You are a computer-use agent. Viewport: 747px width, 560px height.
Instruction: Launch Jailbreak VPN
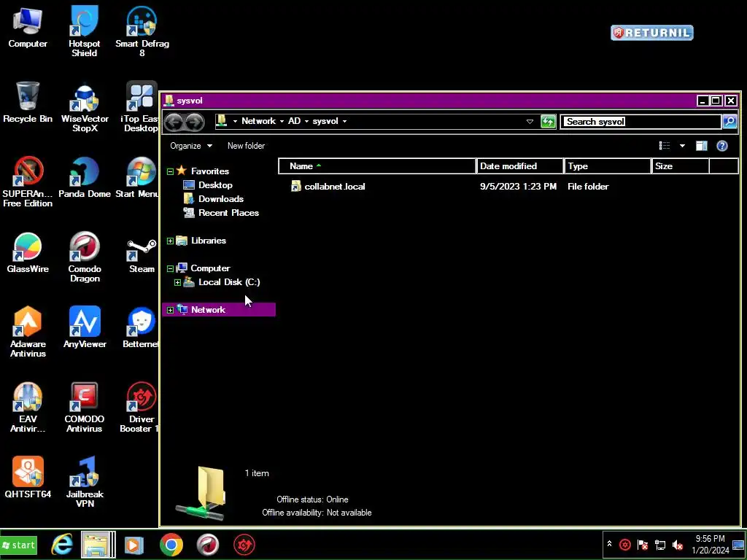coord(85,483)
